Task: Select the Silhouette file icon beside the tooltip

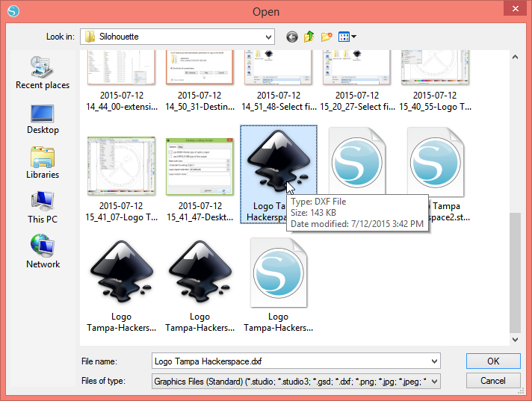Action: point(357,161)
